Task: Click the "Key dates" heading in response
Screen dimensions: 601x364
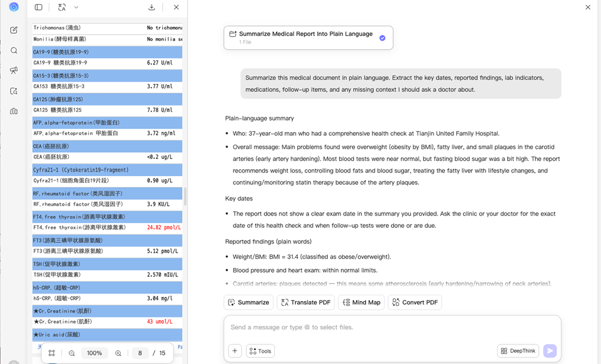Action: pyautogui.click(x=239, y=199)
